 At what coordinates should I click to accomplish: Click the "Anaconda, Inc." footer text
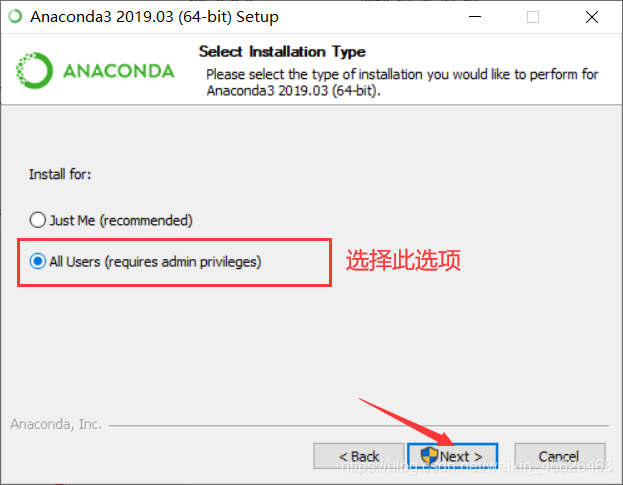pos(56,424)
